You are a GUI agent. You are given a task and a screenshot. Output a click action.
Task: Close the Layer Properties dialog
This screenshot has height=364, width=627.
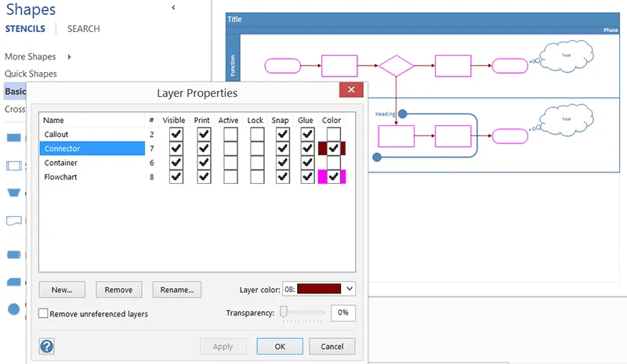coord(351,89)
